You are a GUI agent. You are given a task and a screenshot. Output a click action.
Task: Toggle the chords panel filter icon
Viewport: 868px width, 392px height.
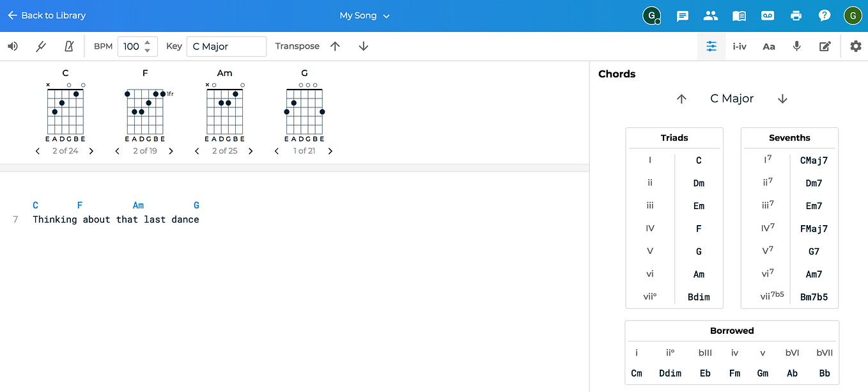711,46
